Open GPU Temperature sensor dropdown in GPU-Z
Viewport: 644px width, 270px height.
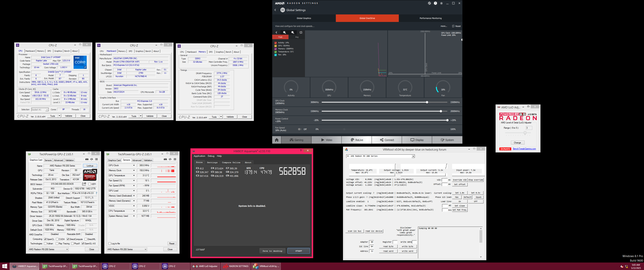pos(134,175)
